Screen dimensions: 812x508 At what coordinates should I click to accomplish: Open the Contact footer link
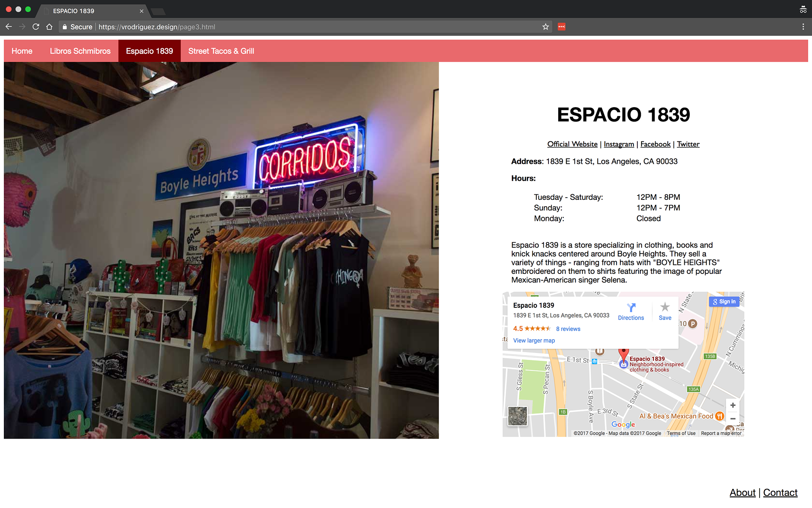click(x=780, y=492)
